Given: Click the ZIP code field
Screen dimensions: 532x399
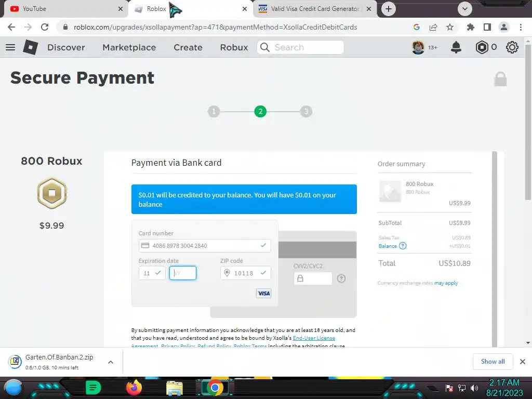Looking at the screenshot, I should coord(246,273).
